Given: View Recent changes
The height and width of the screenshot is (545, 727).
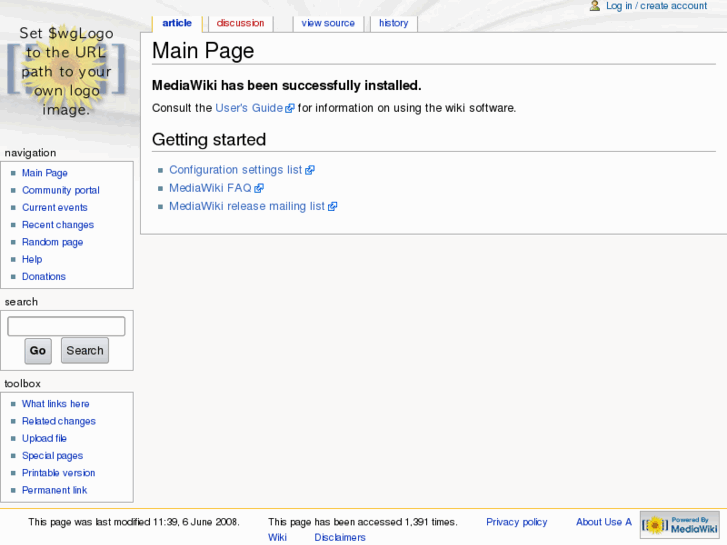Looking at the screenshot, I should 58,225.
